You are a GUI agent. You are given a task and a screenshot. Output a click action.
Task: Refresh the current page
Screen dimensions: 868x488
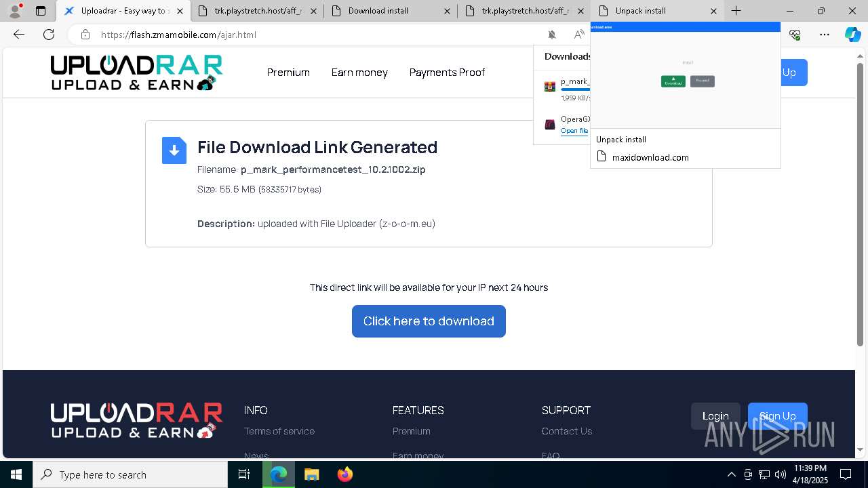[49, 35]
